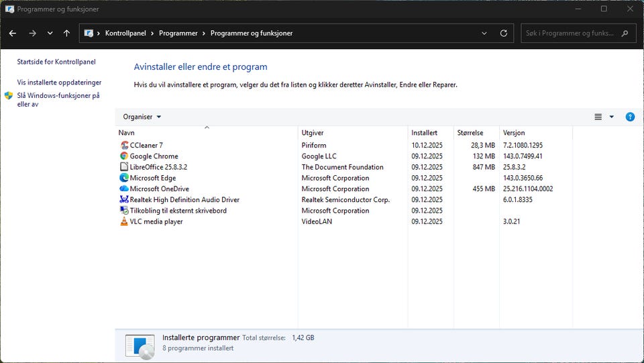Select Programmer og funksjoner breadcrumb
Screen dimensions: 644x363
pyautogui.click(x=252, y=34)
